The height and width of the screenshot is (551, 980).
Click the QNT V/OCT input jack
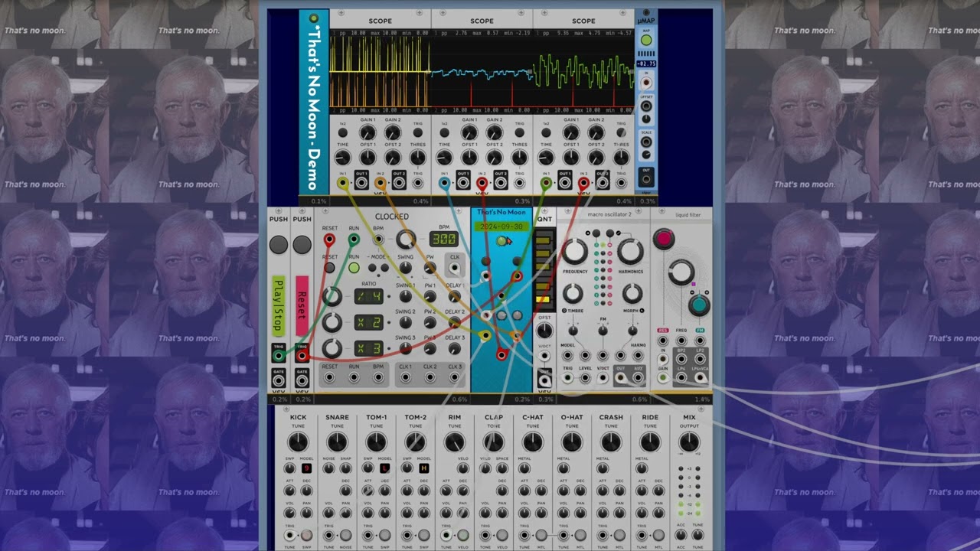coord(544,357)
